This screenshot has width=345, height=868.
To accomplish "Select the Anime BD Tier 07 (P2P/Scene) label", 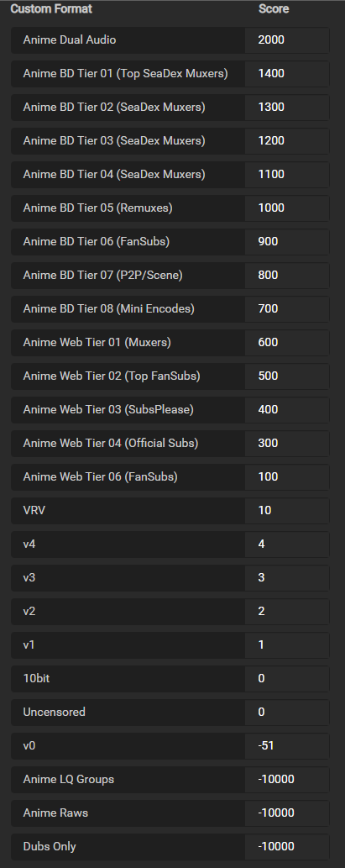I will 103,275.
